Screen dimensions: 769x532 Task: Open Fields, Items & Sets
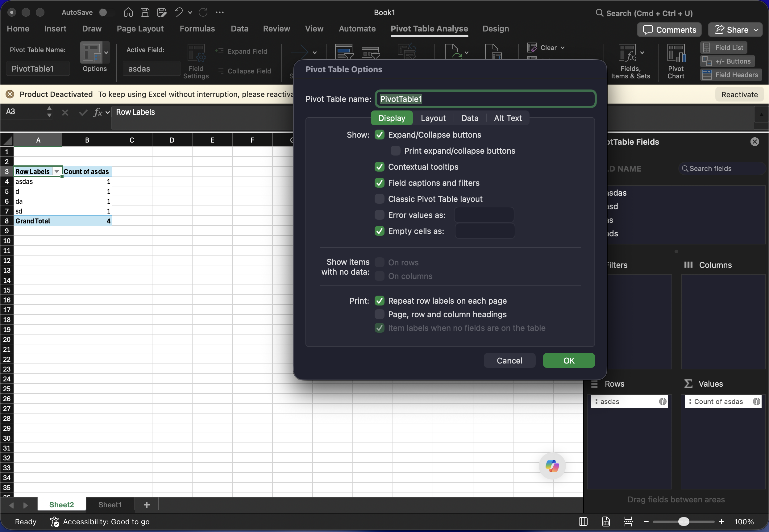point(630,62)
